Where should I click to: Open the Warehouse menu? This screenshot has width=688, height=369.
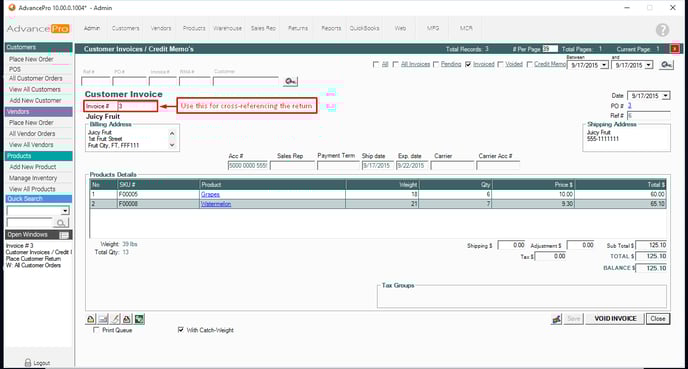click(227, 28)
